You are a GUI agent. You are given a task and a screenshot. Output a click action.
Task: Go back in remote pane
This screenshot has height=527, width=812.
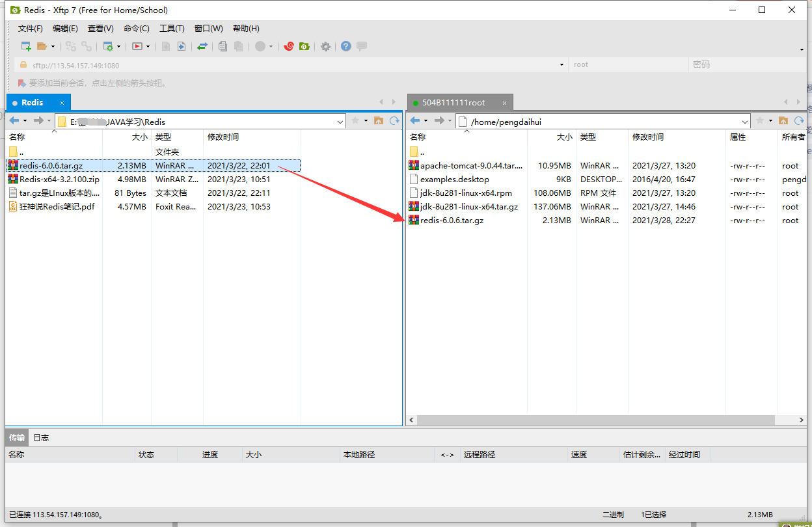pos(415,121)
